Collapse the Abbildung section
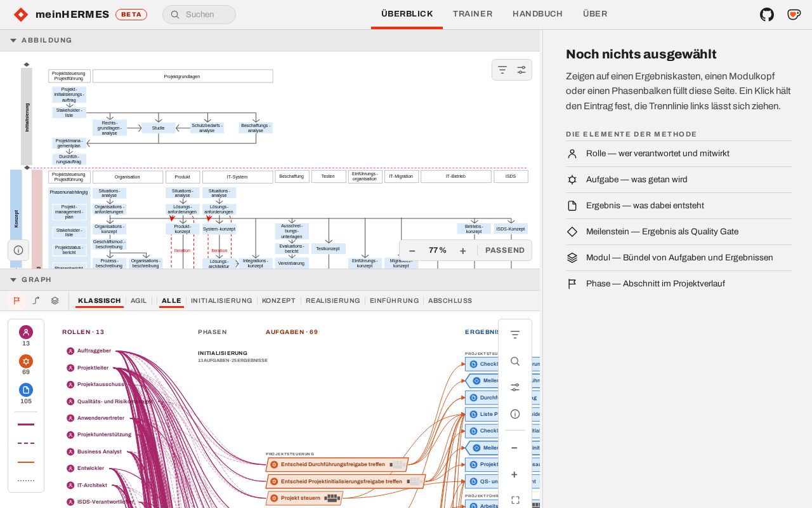The image size is (812, 508). tap(270, 40)
